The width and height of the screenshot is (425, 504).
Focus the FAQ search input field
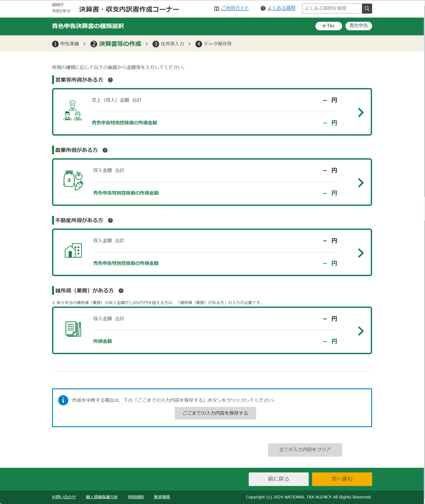pos(332,9)
